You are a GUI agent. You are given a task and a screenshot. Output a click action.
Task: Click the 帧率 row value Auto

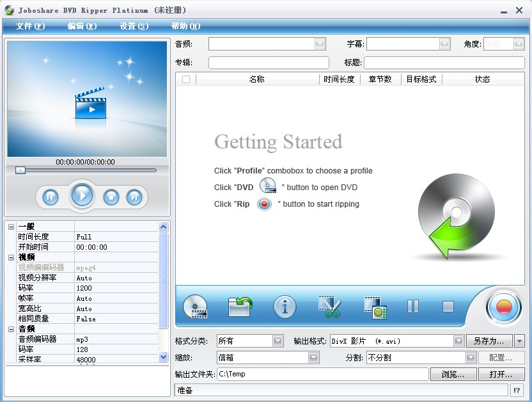click(116, 298)
